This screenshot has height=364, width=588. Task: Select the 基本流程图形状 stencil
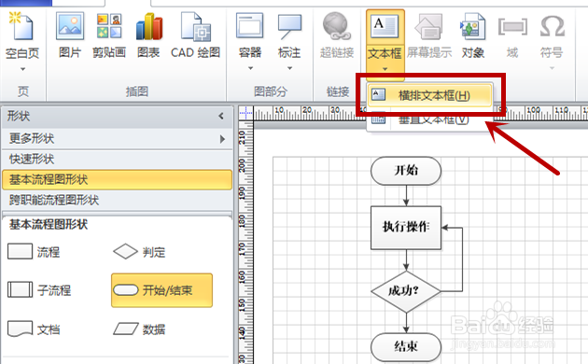pos(117,179)
